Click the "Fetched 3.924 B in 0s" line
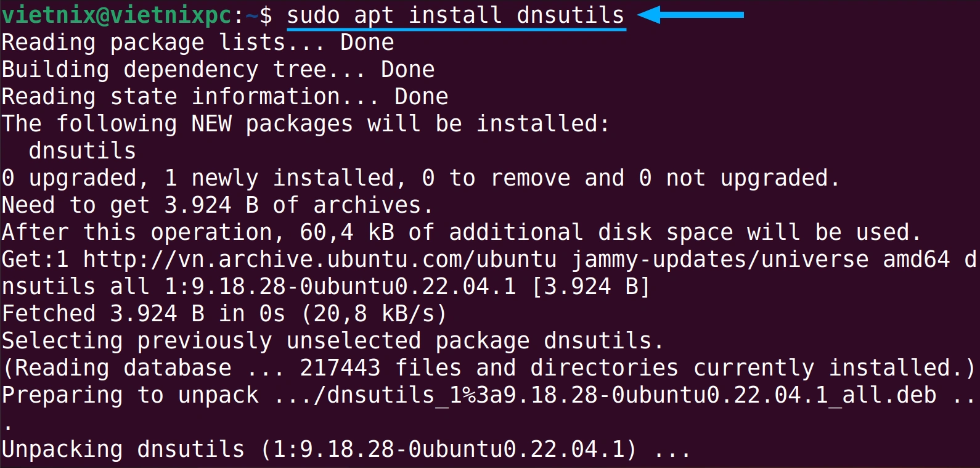Viewport: 980px width, 468px height. click(224, 314)
